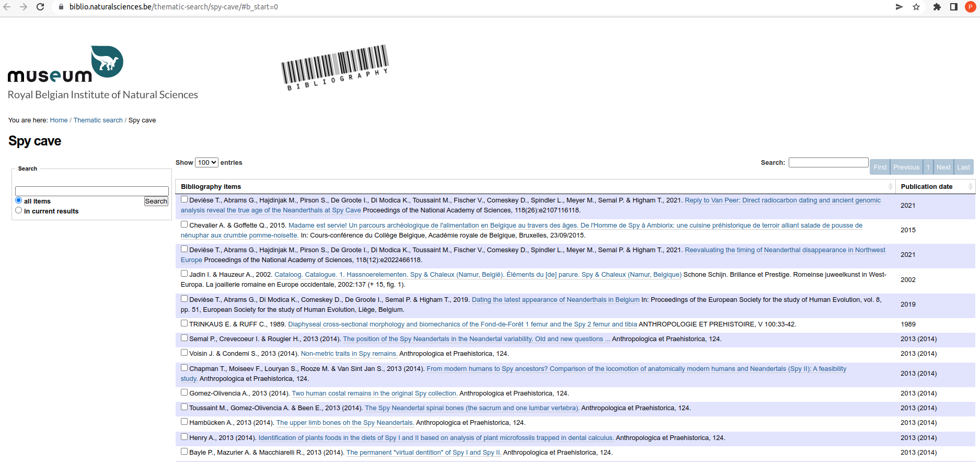Go to Thematic search in breadcrumb
Viewport: 980px width, 462px height.
click(x=98, y=120)
